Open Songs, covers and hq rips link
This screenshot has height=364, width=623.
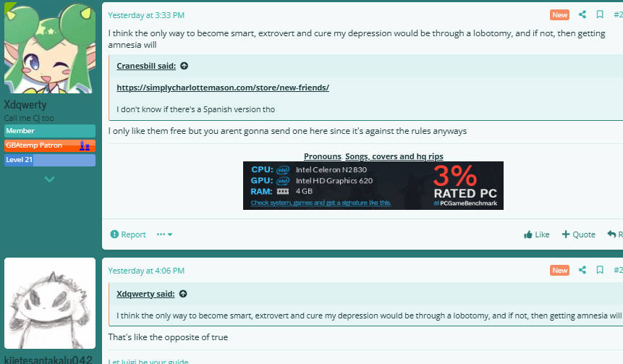[394, 156]
